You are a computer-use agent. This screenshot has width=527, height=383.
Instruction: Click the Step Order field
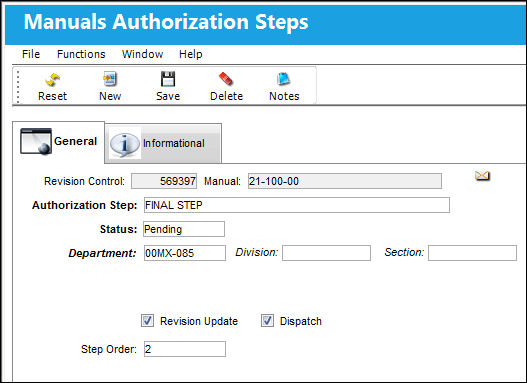pyautogui.click(x=185, y=349)
